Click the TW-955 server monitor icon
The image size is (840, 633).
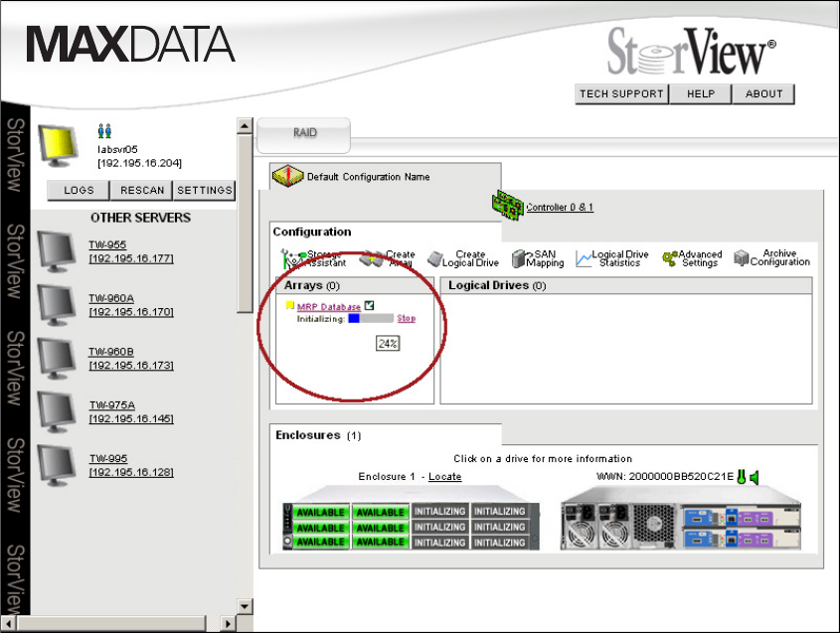(57, 251)
